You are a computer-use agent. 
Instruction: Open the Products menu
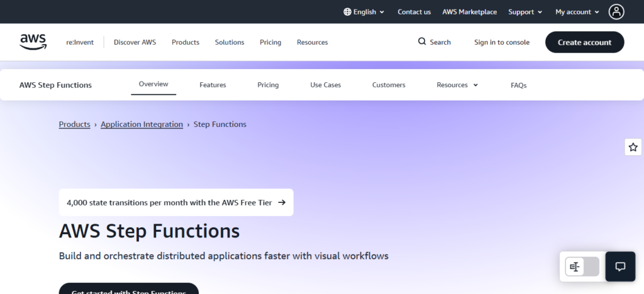(186, 42)
